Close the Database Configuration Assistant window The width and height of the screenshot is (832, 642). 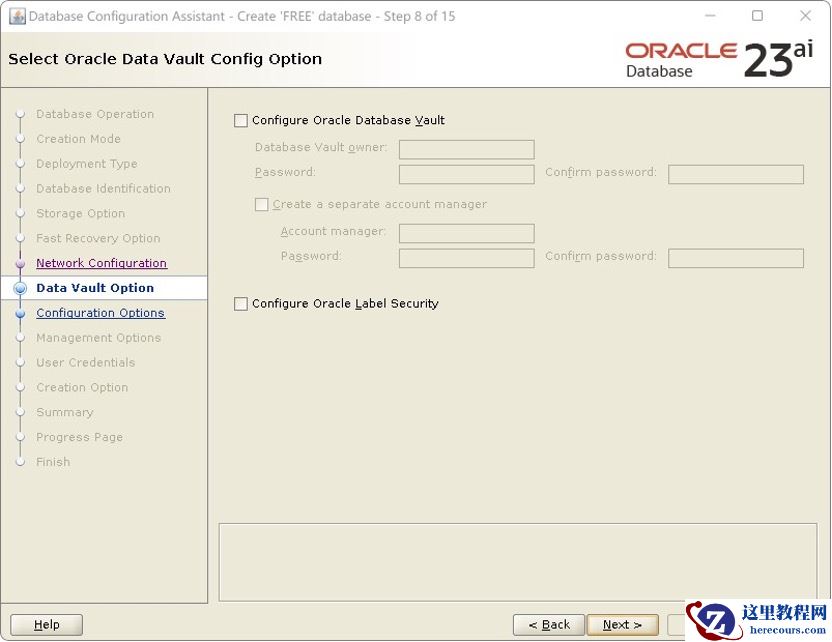pyautogui.click(x=805, y=16)
